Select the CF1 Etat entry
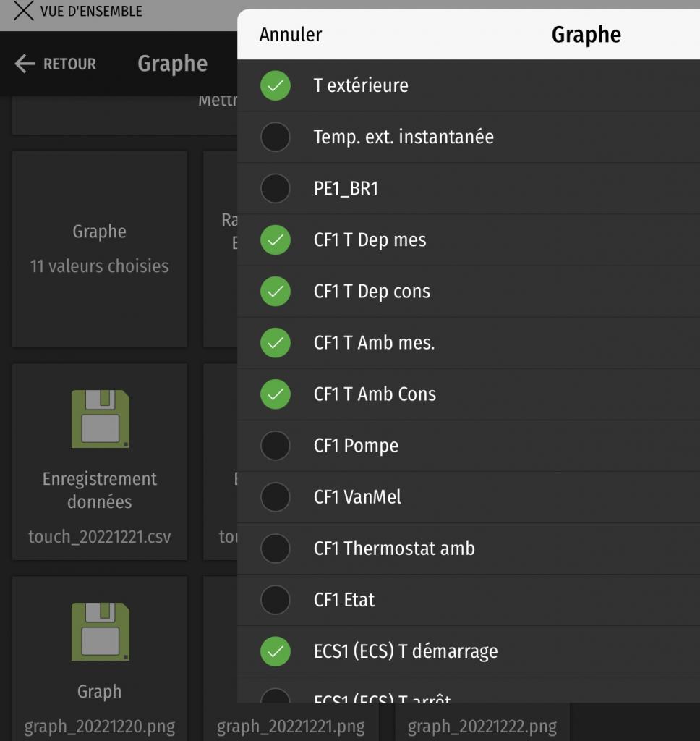 [276, 600]
